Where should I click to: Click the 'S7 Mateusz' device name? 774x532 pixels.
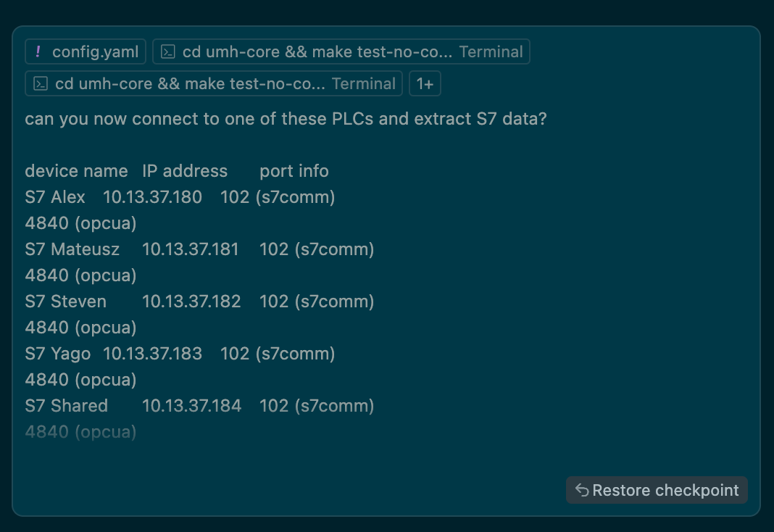[x=72, y=249]
